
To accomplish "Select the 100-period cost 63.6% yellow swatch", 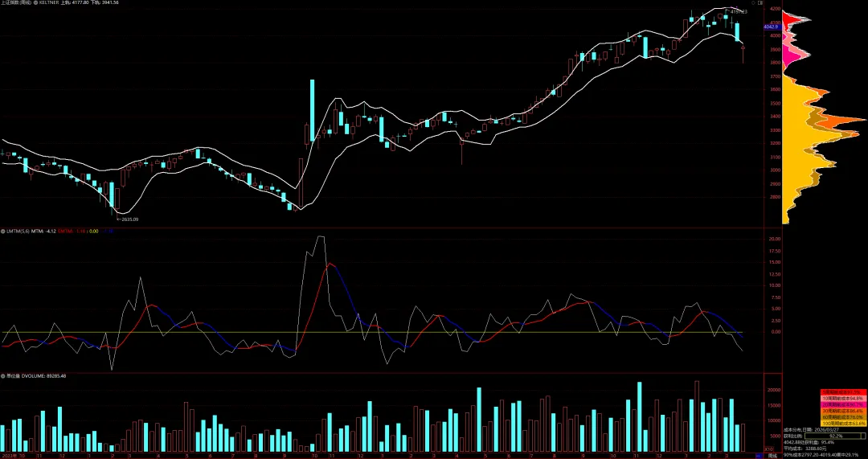I will 844,423.
